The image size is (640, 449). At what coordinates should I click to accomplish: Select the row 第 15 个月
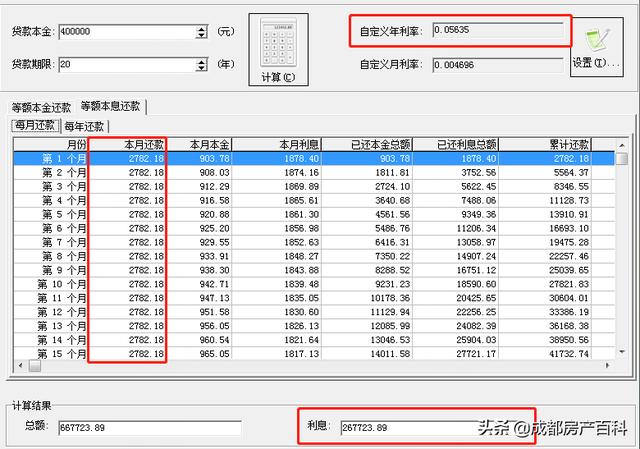click(314, 353)
